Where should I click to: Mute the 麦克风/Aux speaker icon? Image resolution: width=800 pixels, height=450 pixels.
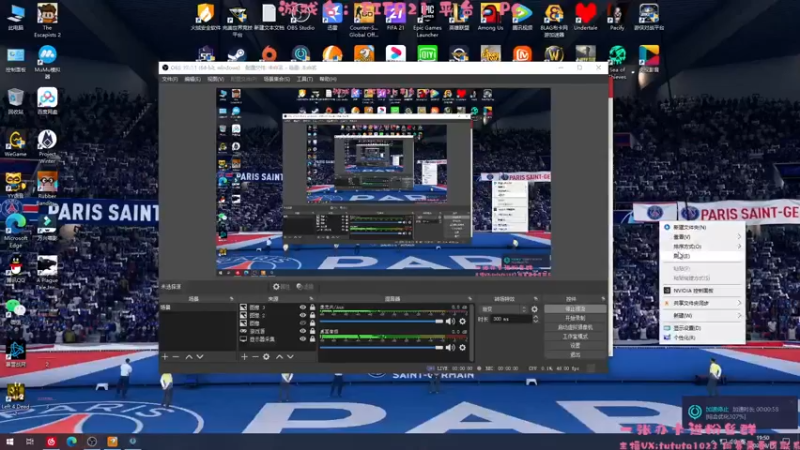pos(450,321)
